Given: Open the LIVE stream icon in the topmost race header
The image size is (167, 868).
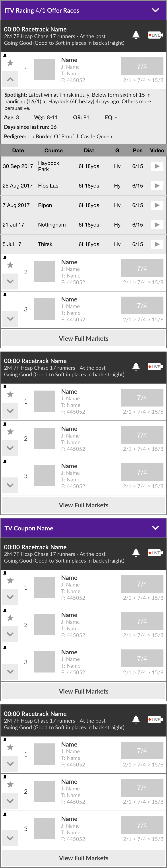Looking at the screenshot, I should coord(155,35).
